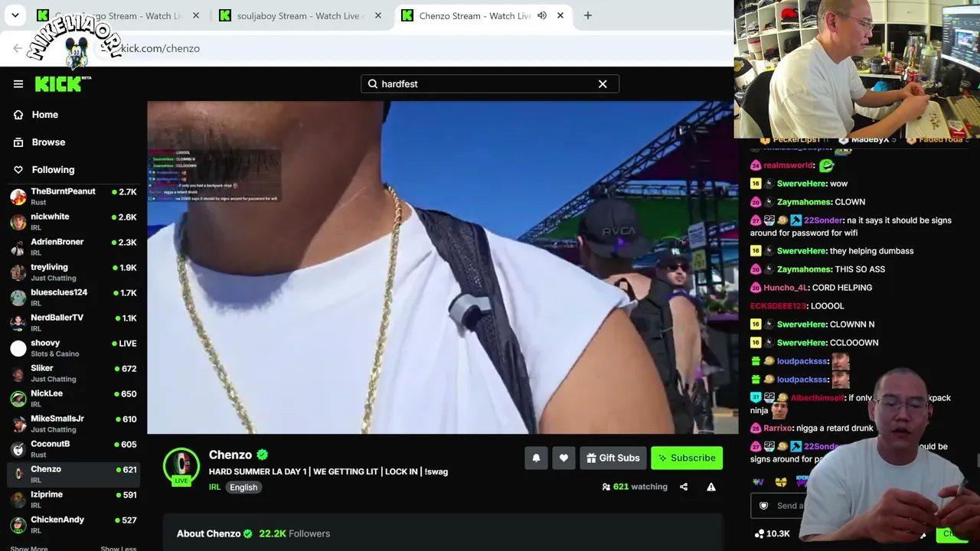Switch to the souljaboy Stream tab
Image resolution: width=980 pixels, height=551 pixels.
click(292, 16)
